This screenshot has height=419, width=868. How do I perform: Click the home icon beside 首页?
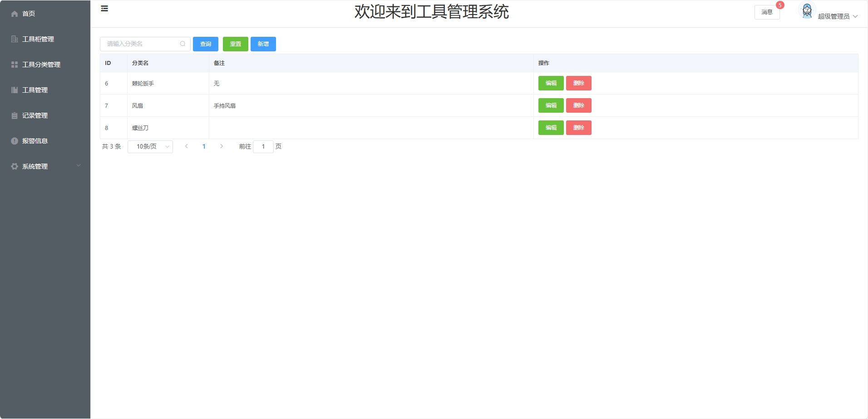click(x=15, y=14)
